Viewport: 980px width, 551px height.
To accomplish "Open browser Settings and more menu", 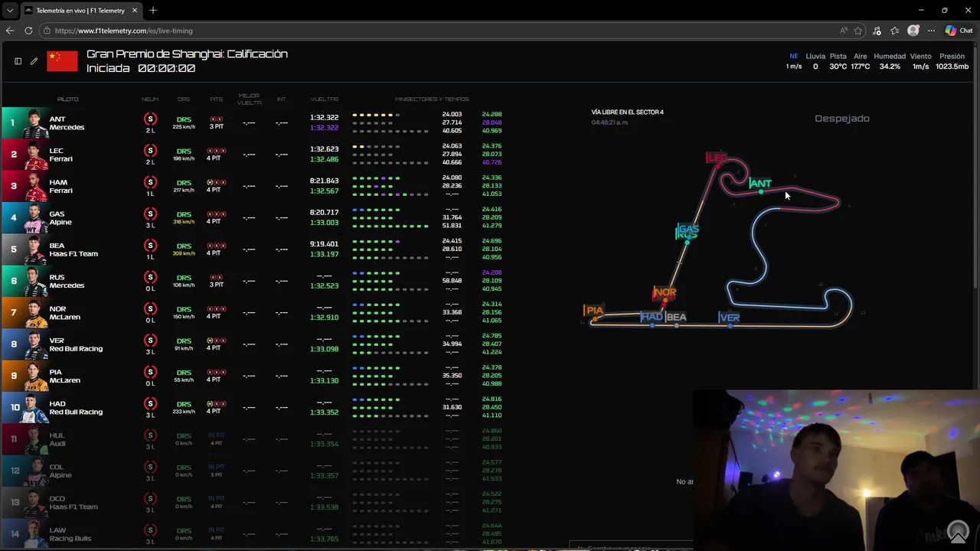I will 931,31.
